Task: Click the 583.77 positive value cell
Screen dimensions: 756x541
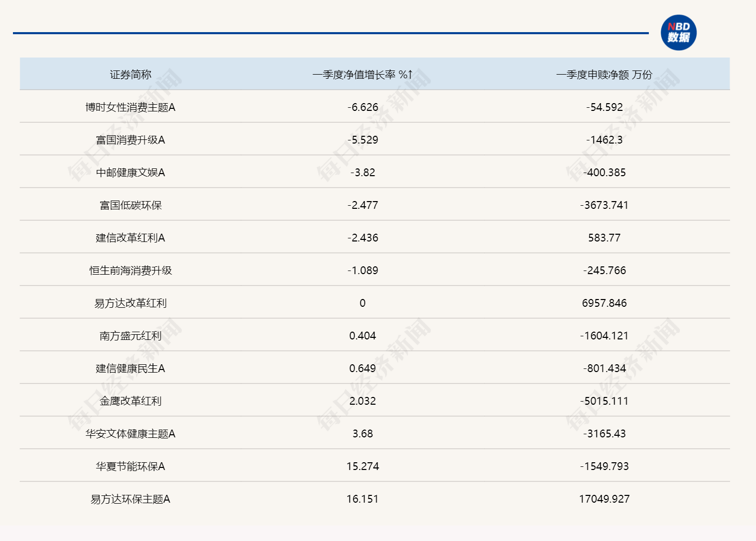Action: click(604, 237)
